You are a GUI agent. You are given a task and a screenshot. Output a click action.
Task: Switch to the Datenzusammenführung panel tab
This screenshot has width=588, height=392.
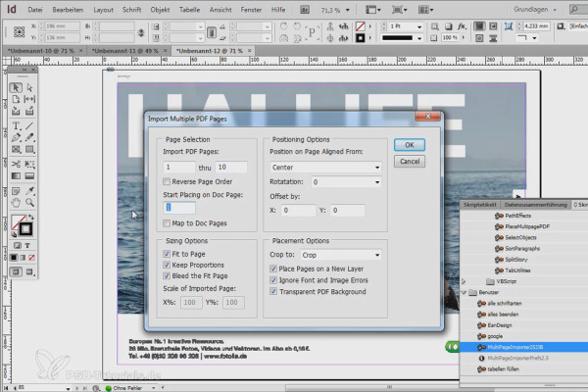[x=535, y=205]
